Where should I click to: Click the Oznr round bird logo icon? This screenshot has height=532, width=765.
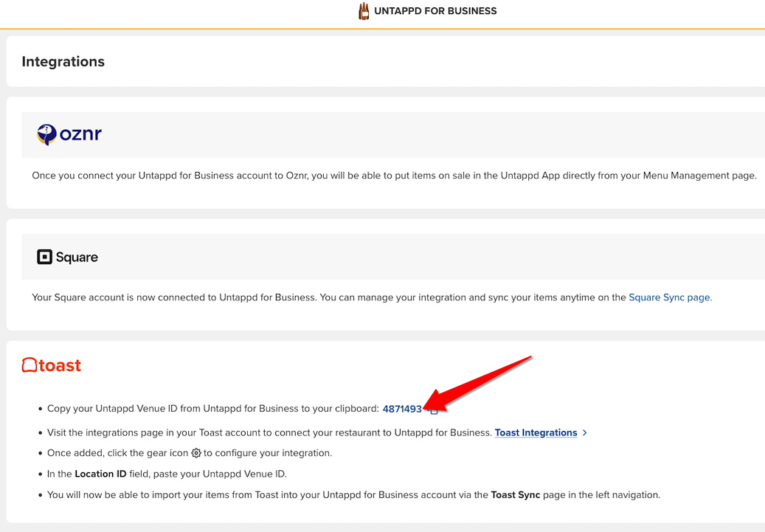46,134
